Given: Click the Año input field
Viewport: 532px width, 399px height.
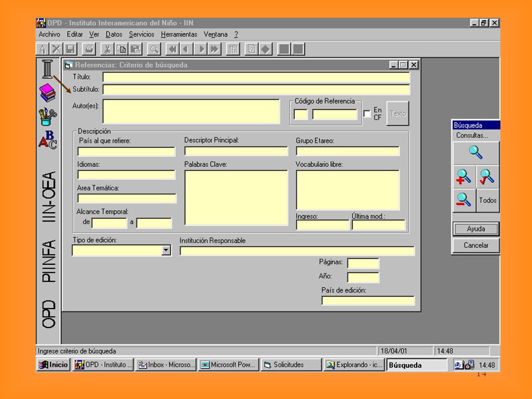Looking at the screenshot, I should point(363,278).
